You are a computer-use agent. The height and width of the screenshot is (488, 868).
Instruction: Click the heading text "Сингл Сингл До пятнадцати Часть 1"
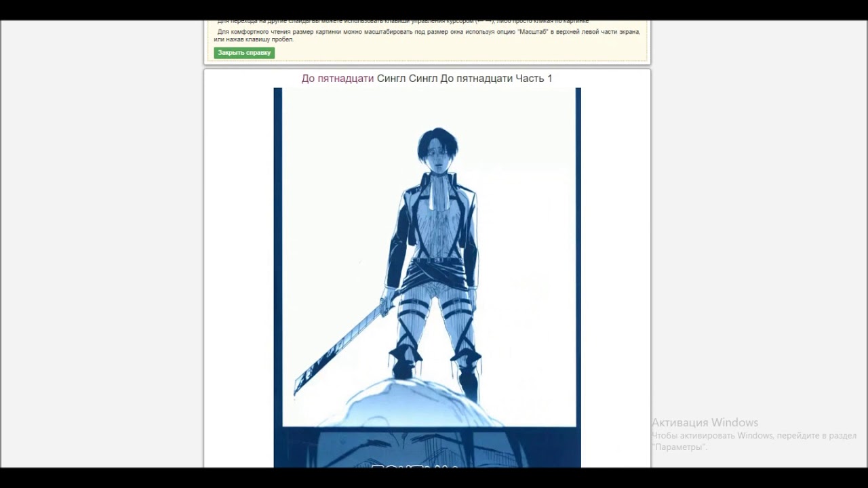coord(465,79)
